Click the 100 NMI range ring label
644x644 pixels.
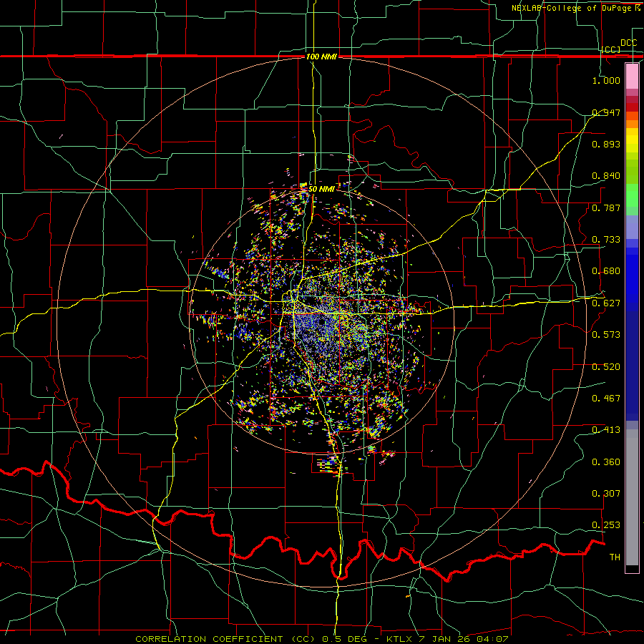tap(321, 57)
